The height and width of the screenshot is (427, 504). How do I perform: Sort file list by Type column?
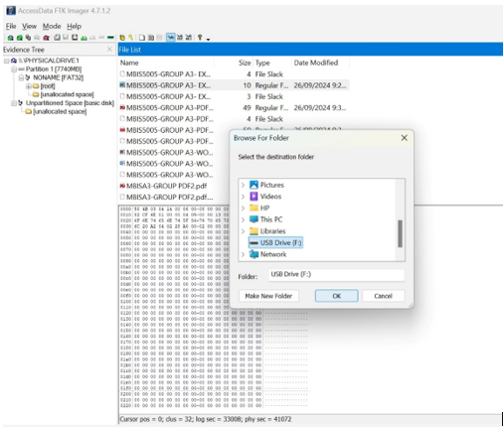click(x=272, y=63)
